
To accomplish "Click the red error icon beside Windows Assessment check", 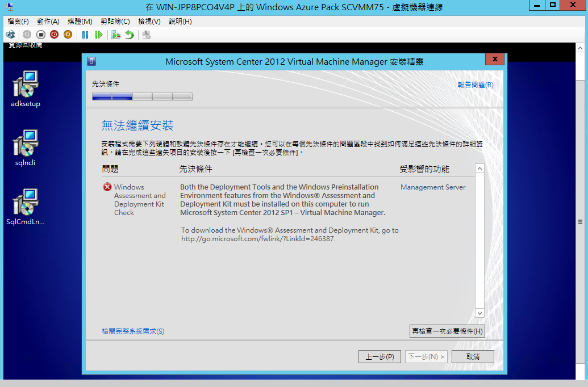I will pyautogui.click(x=107, y=187).
